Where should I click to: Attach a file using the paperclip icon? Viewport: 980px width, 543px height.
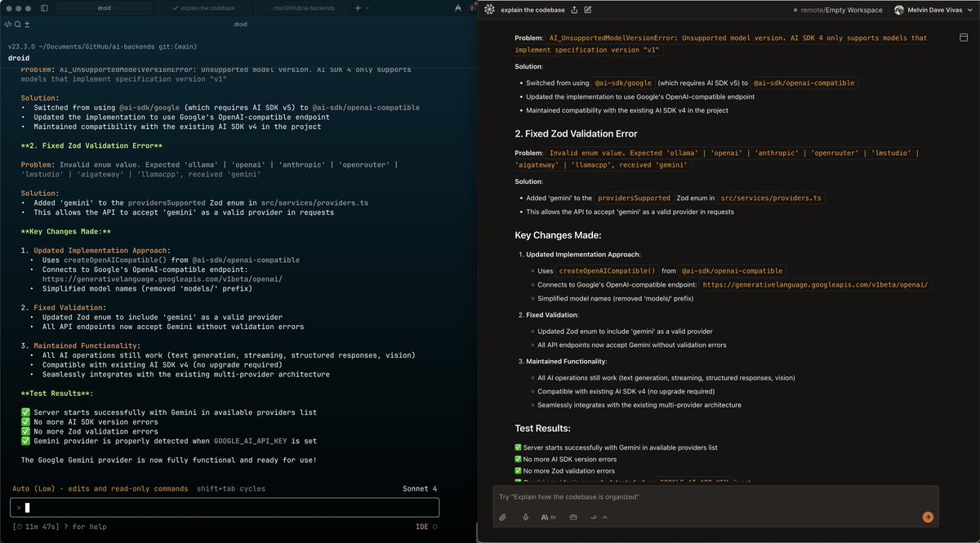click(504, 517)
